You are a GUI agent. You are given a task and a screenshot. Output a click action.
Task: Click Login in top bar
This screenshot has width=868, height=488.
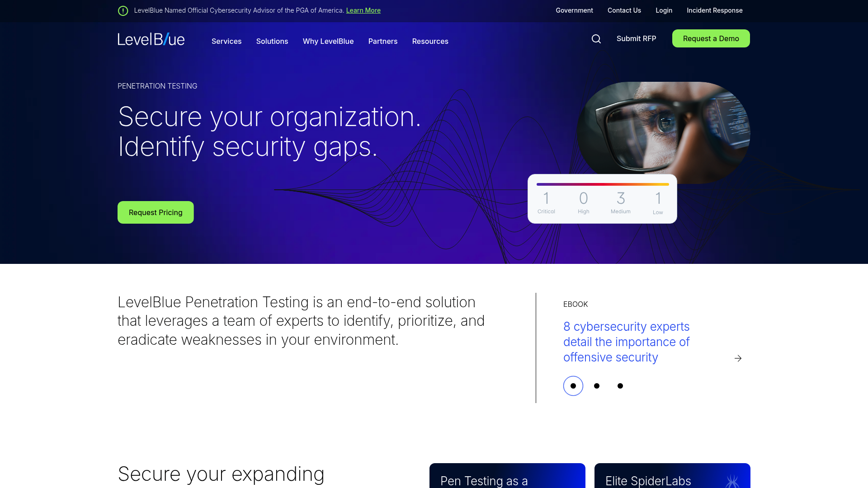pos(664,10)
